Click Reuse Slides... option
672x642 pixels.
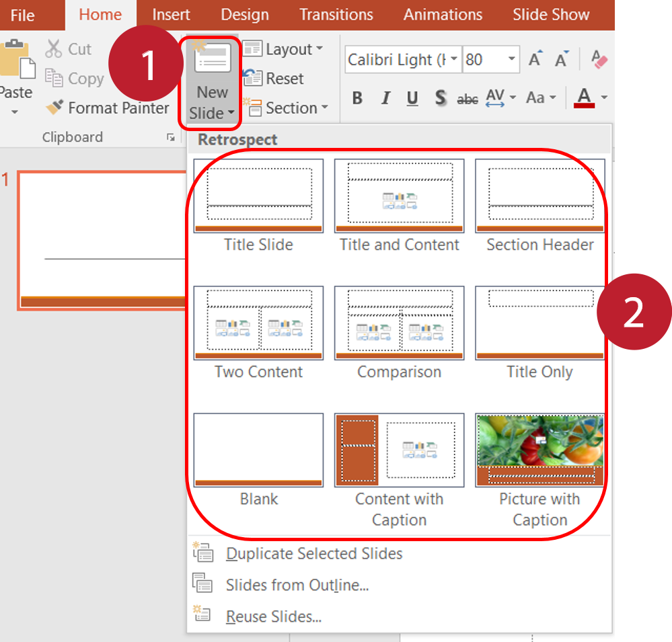tap(273, 616)
